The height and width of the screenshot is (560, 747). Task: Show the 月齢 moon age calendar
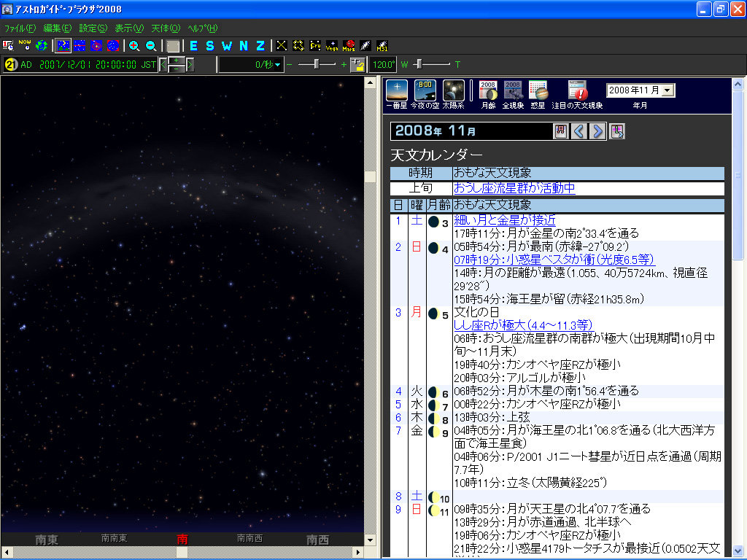click(488, 91)
